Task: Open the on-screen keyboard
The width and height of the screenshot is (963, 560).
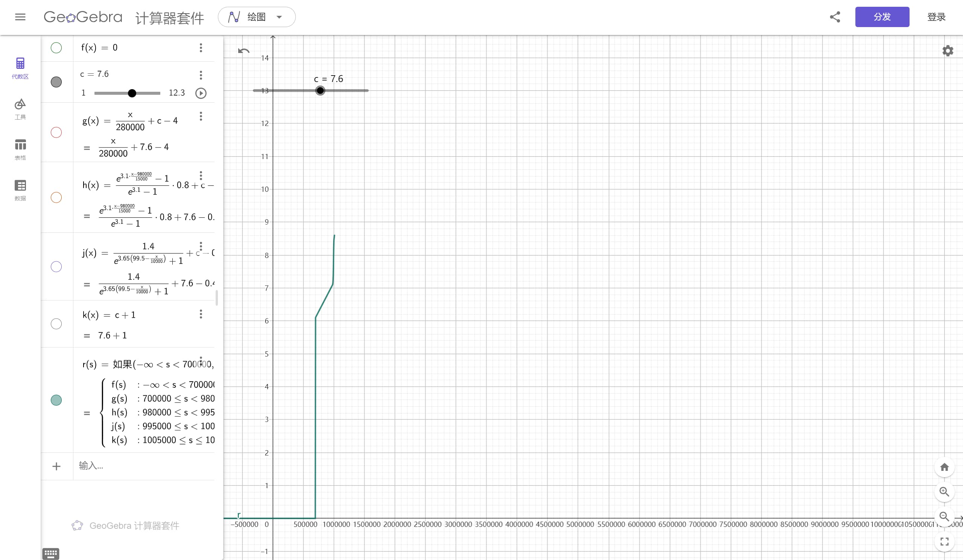Action: (x=51, y=554)
